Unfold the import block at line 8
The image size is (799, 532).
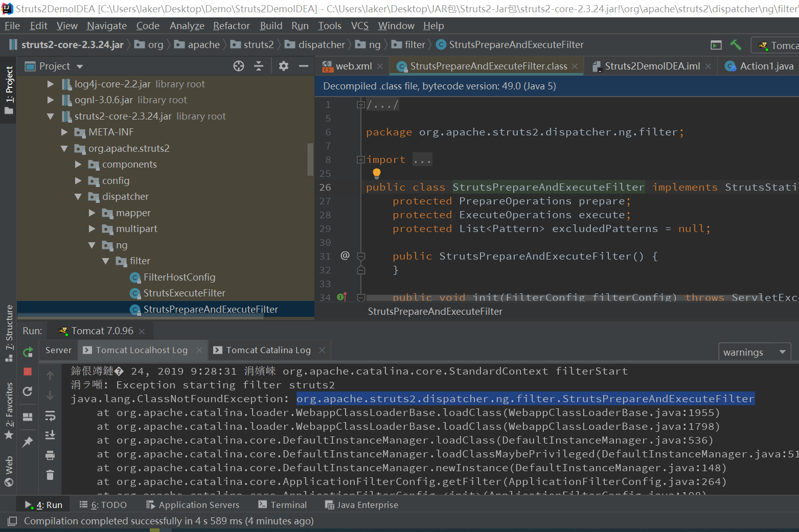click(361, 160)
